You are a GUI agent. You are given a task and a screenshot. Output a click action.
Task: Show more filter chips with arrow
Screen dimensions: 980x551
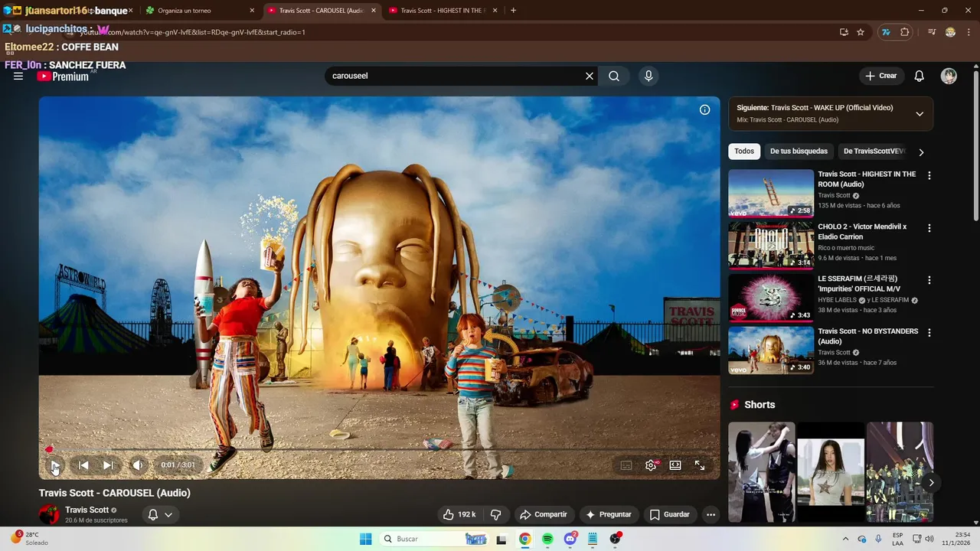pyautogui.click(x=921, y=152)
